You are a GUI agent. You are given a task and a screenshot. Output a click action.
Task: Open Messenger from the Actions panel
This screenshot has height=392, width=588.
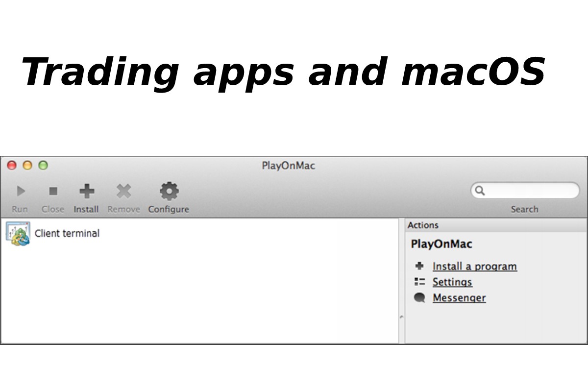coord(459,297)
